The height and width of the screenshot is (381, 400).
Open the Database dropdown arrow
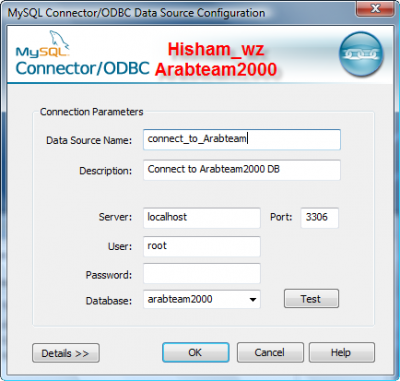[x=253, y=299]
